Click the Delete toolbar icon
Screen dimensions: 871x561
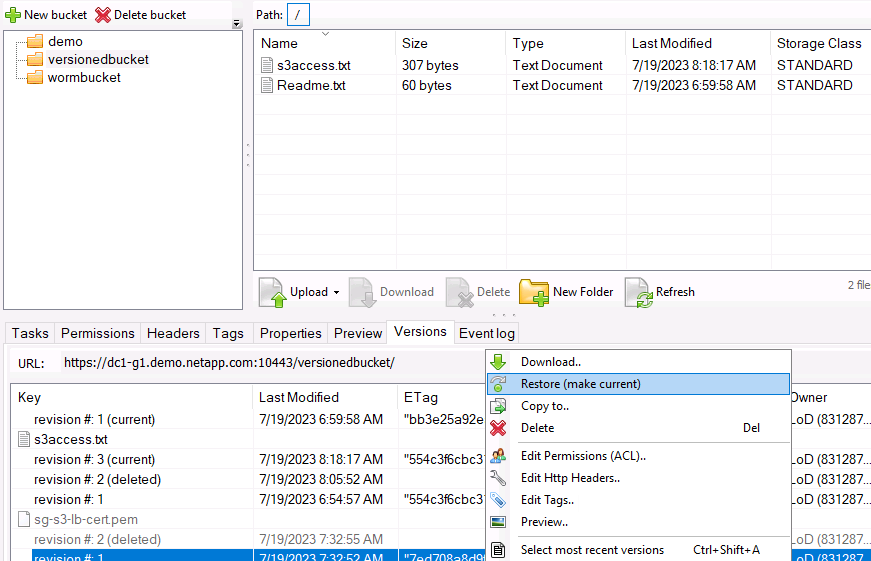(x=460, y=292)
